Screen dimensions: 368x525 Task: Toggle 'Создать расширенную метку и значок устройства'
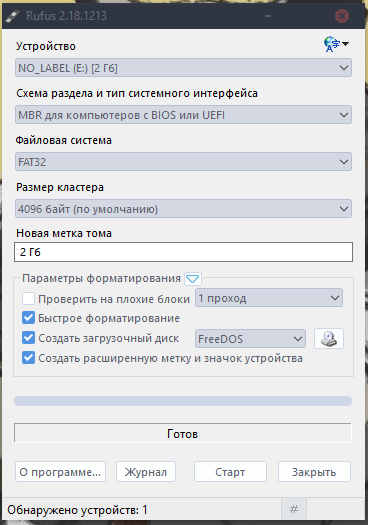tap(28, 358)
